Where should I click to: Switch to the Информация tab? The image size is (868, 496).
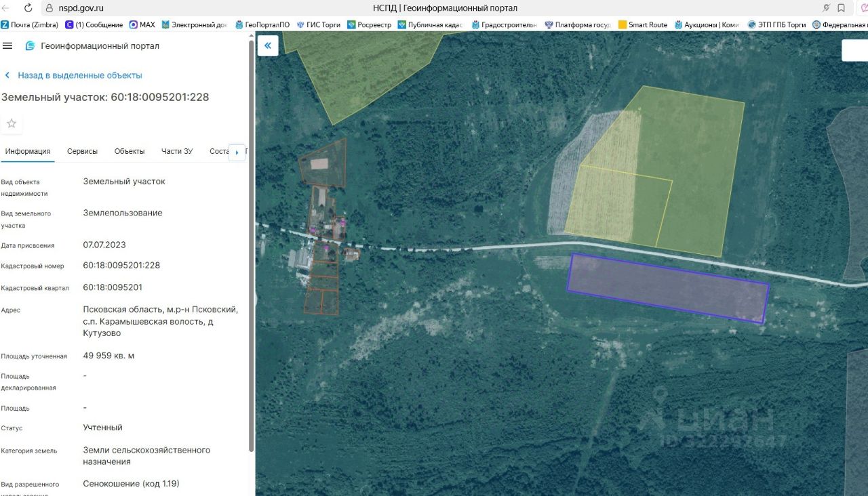[28, 151]
